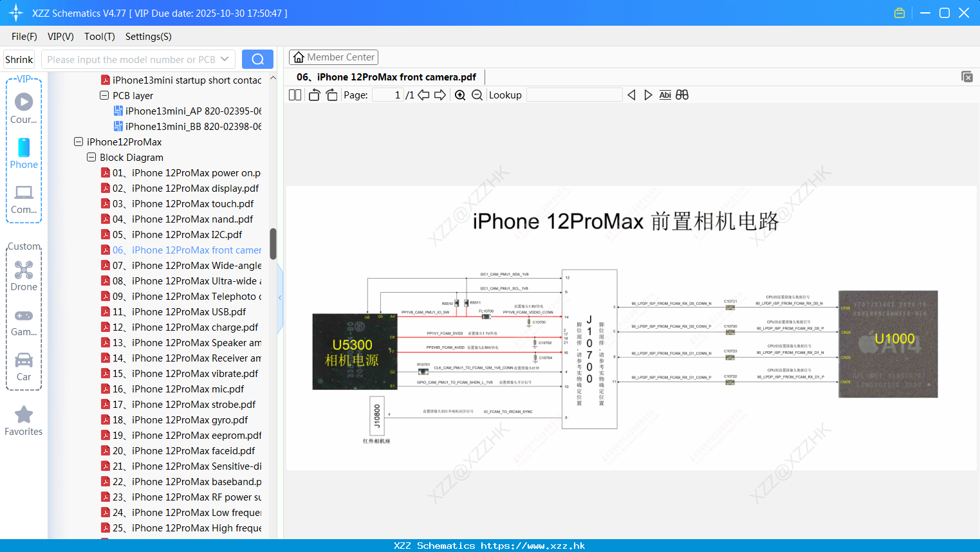The width and height of the screenshot is (980, 552).
Task: Open the Courses sidebar section
Action: click(x=24, y=109)
